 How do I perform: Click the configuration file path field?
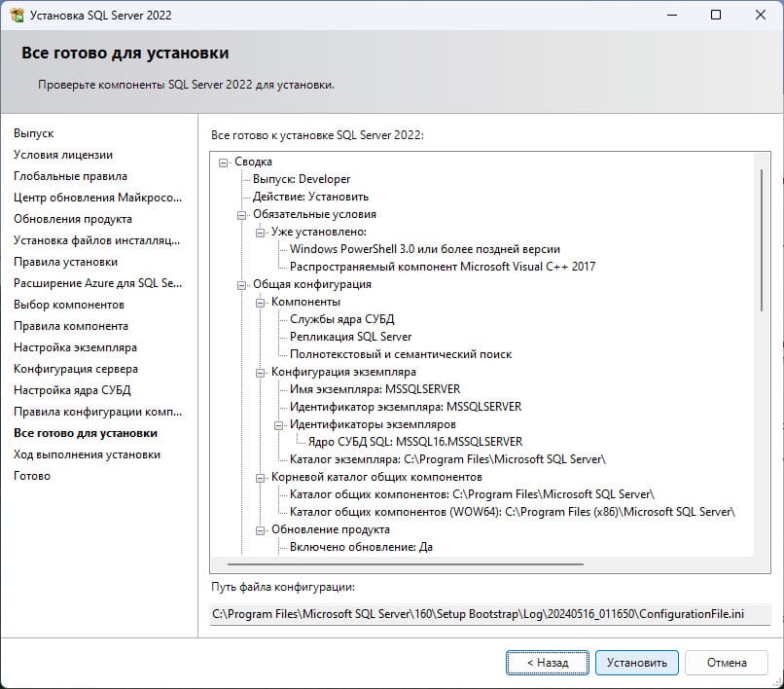[x=490, y=614]
